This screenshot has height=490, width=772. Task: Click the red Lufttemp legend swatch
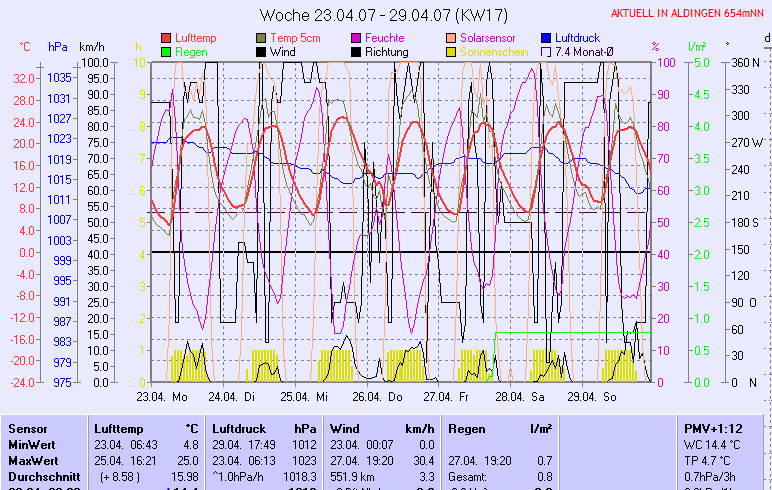pyautogui.click(x=166, y=38)
